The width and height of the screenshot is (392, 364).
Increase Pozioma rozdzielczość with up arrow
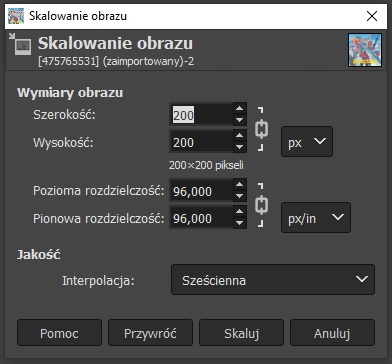click(240, 185)
